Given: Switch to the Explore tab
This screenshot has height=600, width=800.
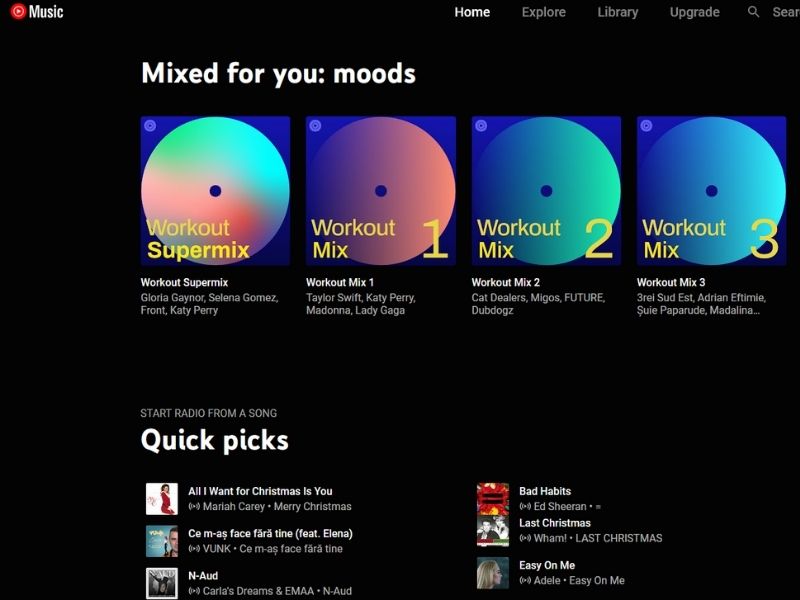Looking at the screenshot, I should [x=543, y=12].
